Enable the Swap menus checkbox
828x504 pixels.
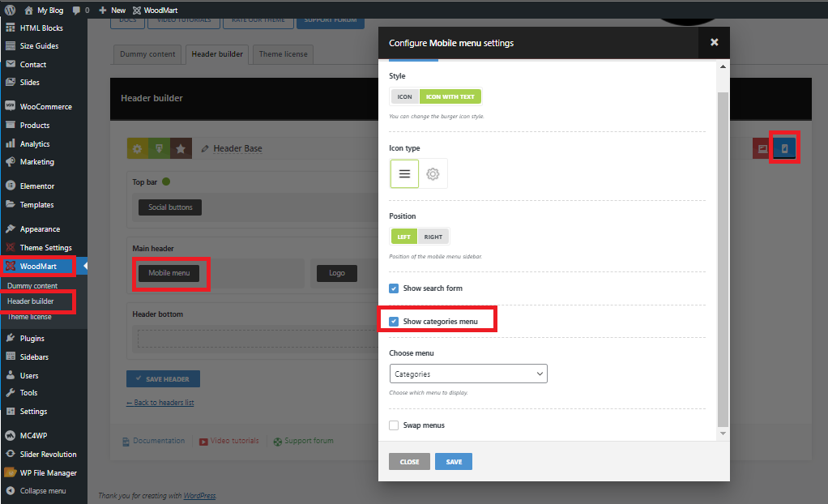pos(394,425)
